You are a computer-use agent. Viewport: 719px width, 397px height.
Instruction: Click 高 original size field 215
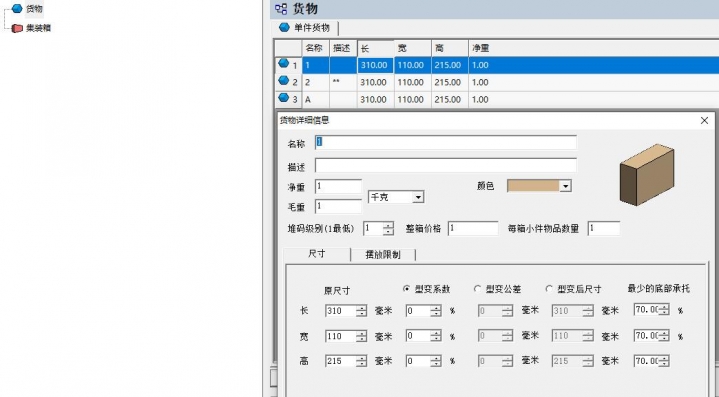pyautogui.click(x=346, y=361)
